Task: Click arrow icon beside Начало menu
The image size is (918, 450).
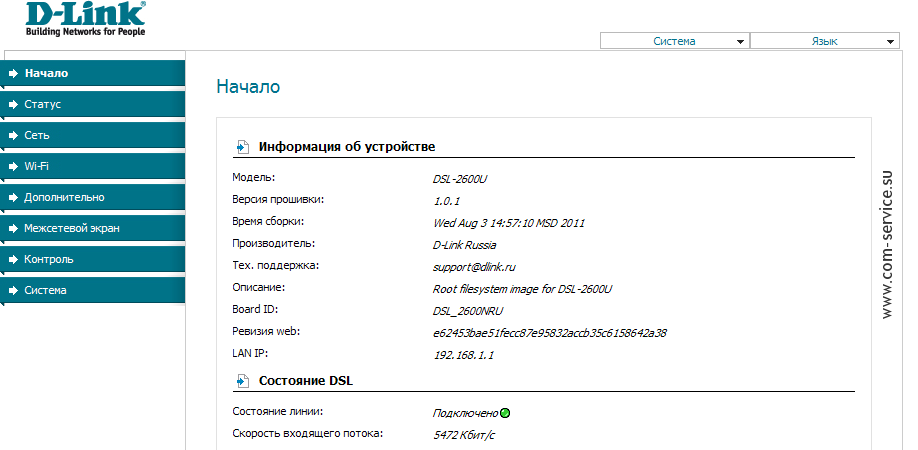Action: (x=14, y=74)
